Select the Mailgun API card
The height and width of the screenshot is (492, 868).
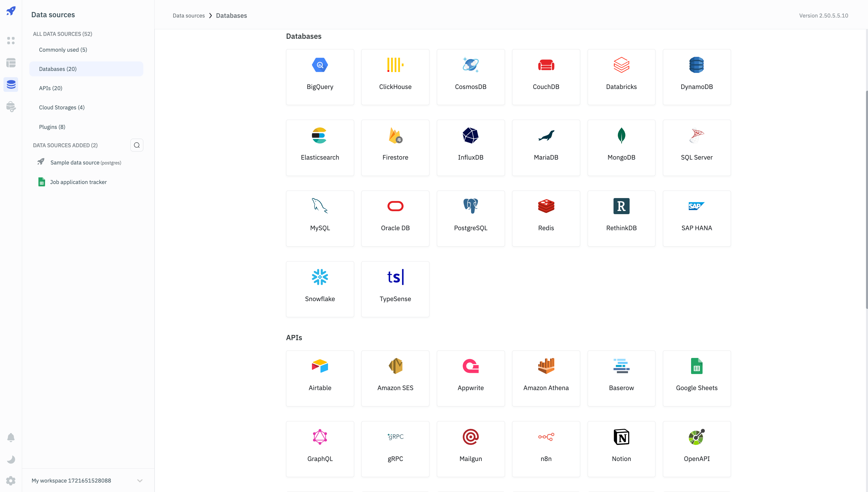pyautogui.click(x=471, y=449)
